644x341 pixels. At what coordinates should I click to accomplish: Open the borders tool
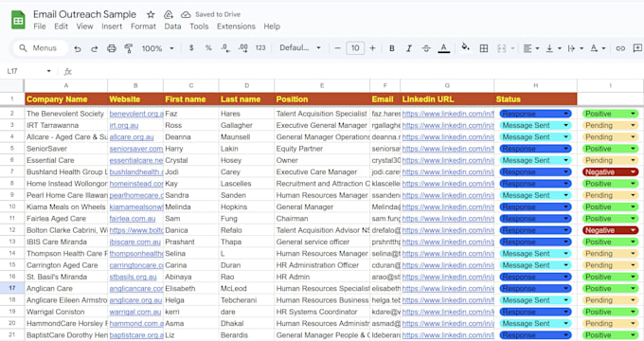(484, 48)
